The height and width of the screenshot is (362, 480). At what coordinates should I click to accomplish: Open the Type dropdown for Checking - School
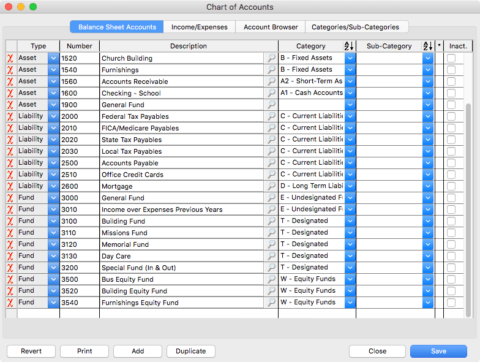click(53, 93)
